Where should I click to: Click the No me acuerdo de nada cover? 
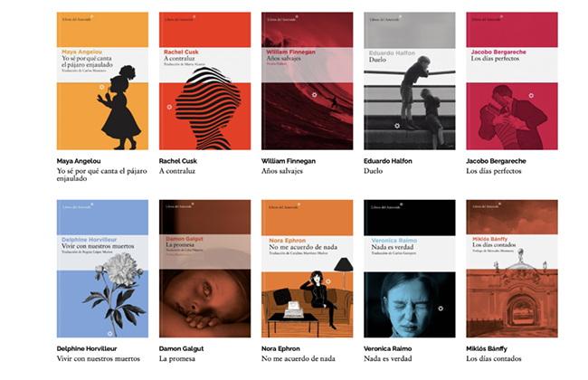pos(308,269)
